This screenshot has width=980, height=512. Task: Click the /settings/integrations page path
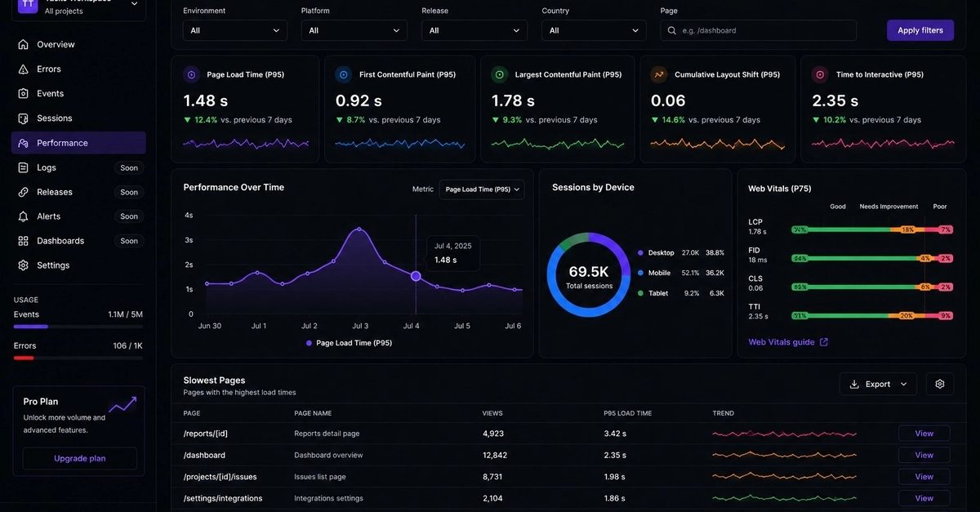coord(223,498)
